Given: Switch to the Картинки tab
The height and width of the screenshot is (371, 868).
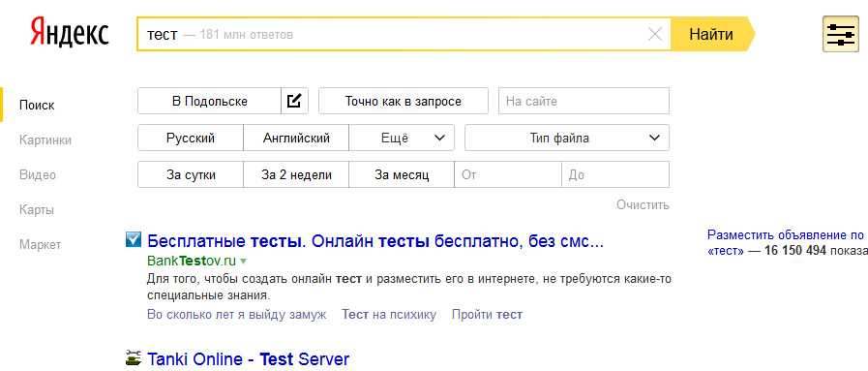Looking at the screenshot, I should 45,140.
